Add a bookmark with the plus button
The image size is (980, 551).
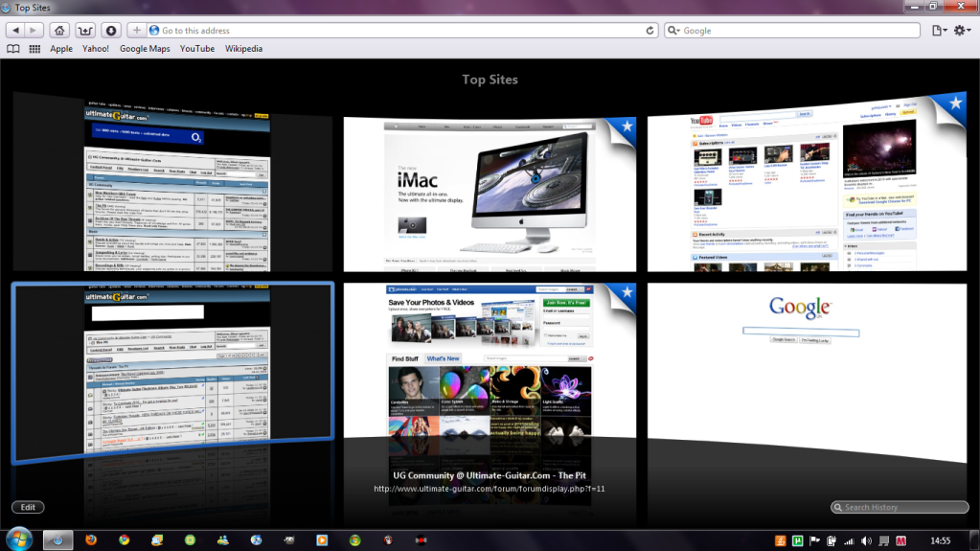pos(136,30)
